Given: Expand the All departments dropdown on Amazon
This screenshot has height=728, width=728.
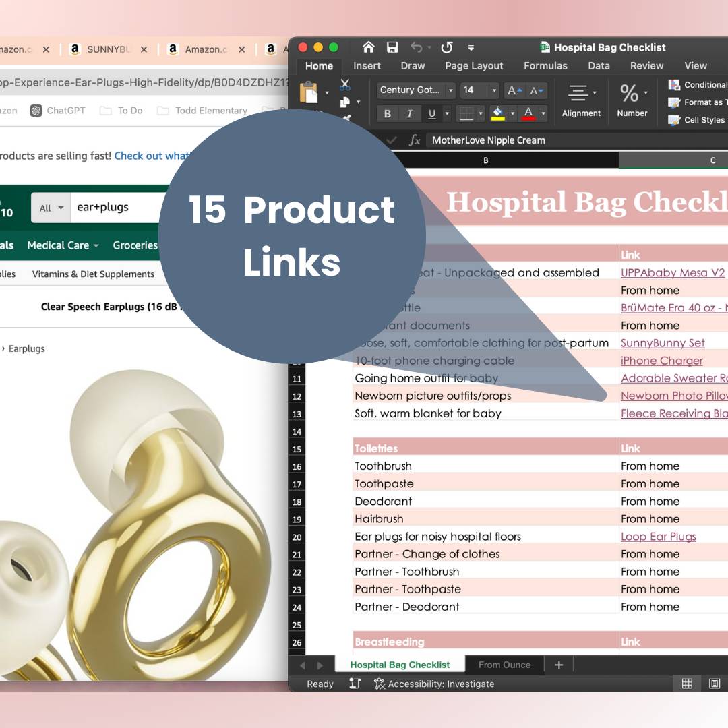Looking at the screenshot, I should coord(51,208).
